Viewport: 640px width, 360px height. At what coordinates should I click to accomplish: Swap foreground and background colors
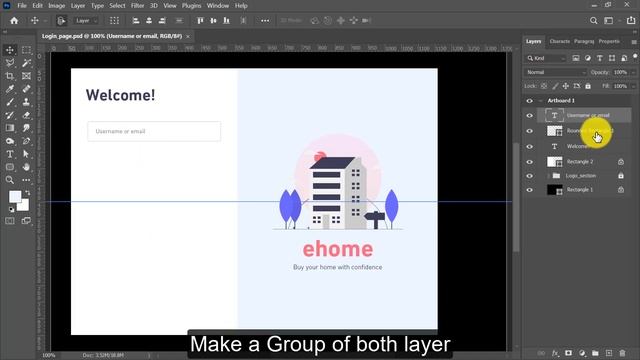pyautogui.click(x=28, y=192)
